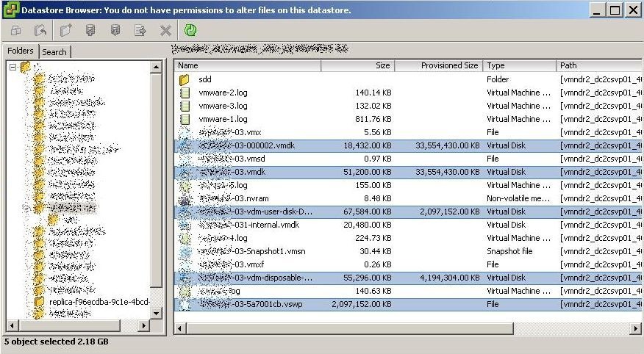Screen dimensions: 644x354
Task: Click the move file toolbar icon
Action: click(x=140, y=30)
